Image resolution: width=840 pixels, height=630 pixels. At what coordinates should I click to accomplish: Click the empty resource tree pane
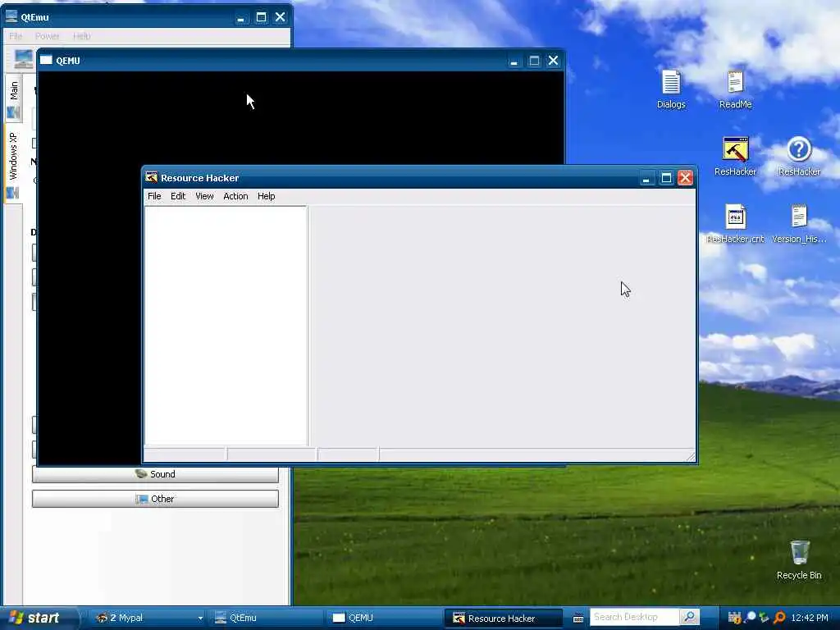click(226, 326)
